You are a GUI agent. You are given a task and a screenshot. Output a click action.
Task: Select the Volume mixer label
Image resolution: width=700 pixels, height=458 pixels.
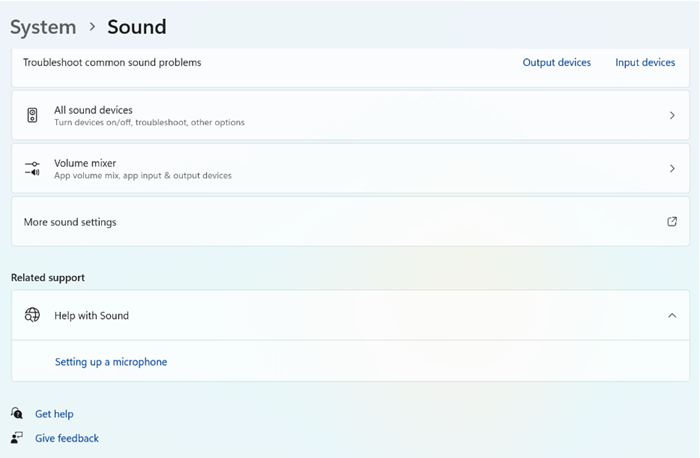pos(85,163)
